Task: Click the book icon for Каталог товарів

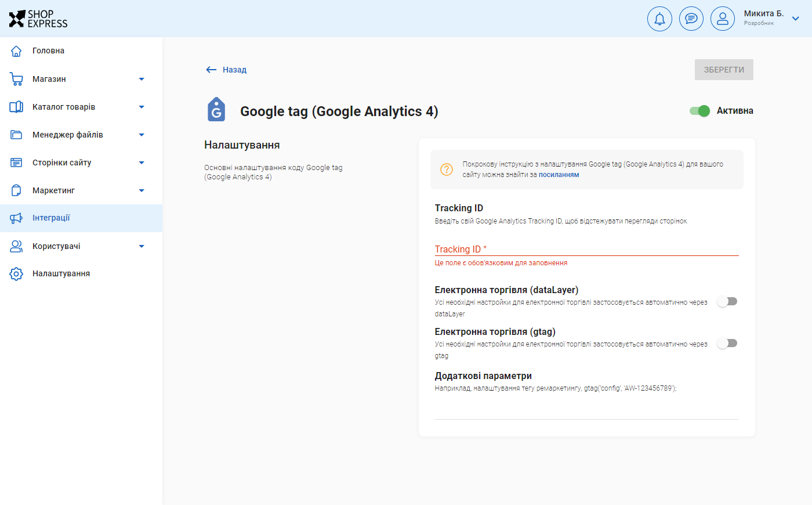Action: [x=16, y=107]
